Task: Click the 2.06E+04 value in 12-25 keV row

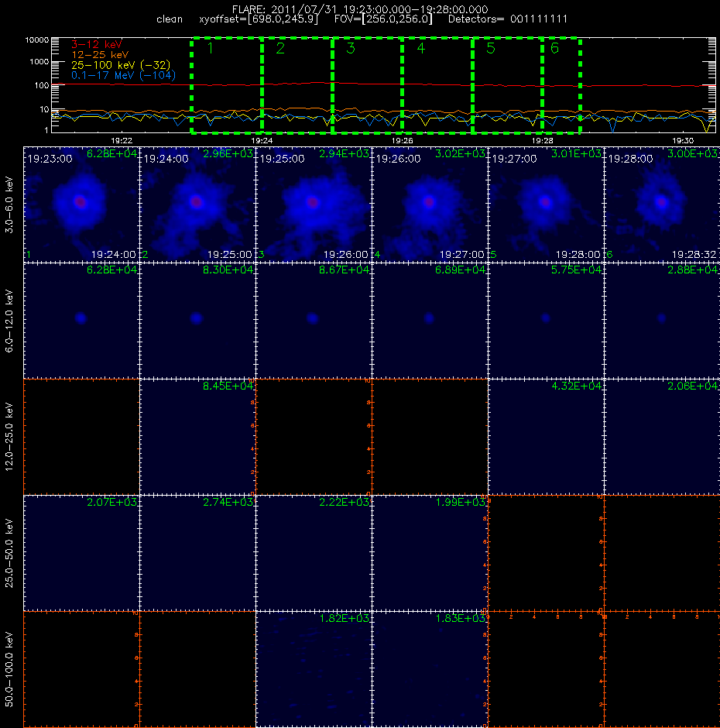Action: pos(693,386)
